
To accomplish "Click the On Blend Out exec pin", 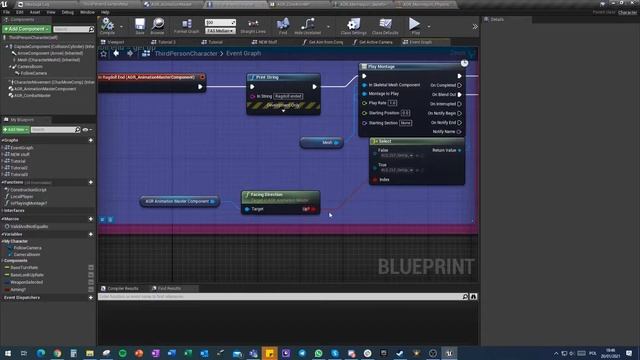I will 460,94.
